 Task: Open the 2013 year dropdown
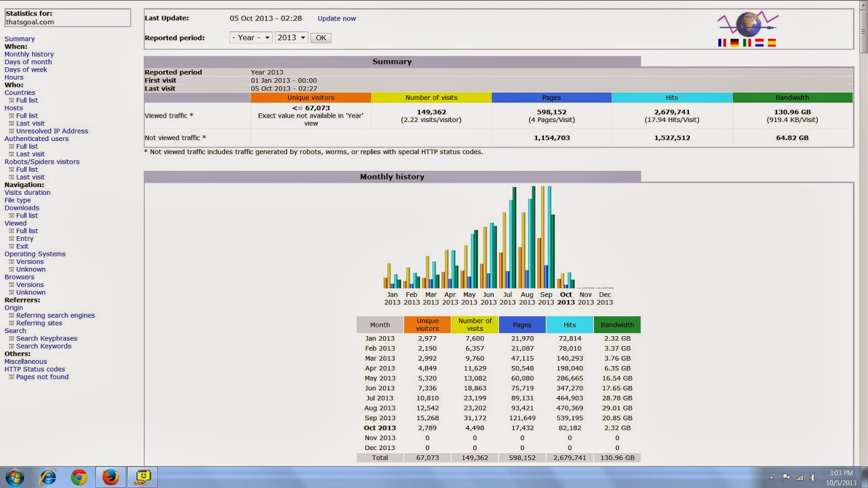coord(291,37)
